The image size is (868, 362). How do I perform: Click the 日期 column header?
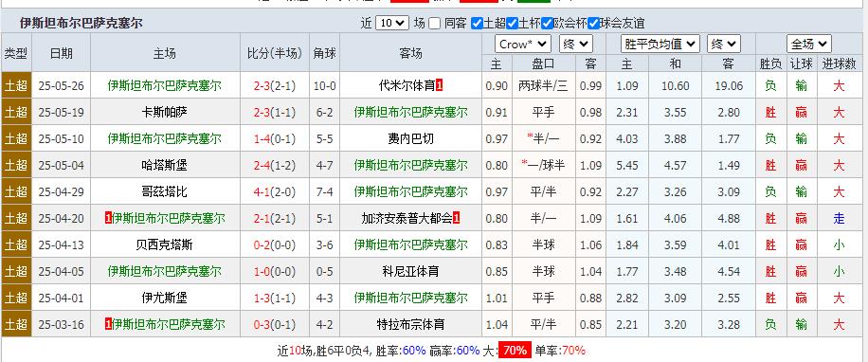click(62, 53)
